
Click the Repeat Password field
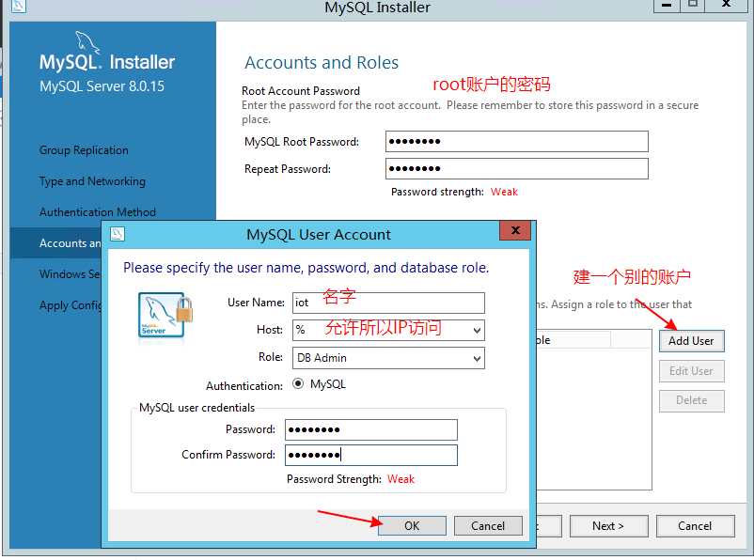(x=517, y=169)
